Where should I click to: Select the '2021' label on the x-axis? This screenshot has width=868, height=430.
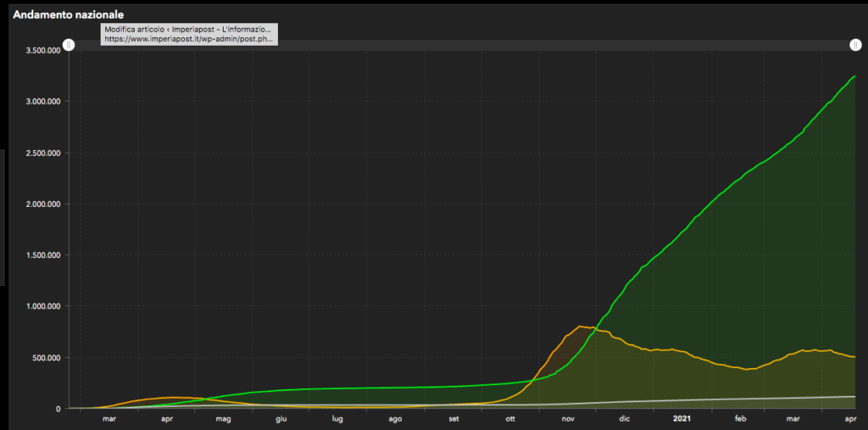pyautogui.click(x=682, y=418)
